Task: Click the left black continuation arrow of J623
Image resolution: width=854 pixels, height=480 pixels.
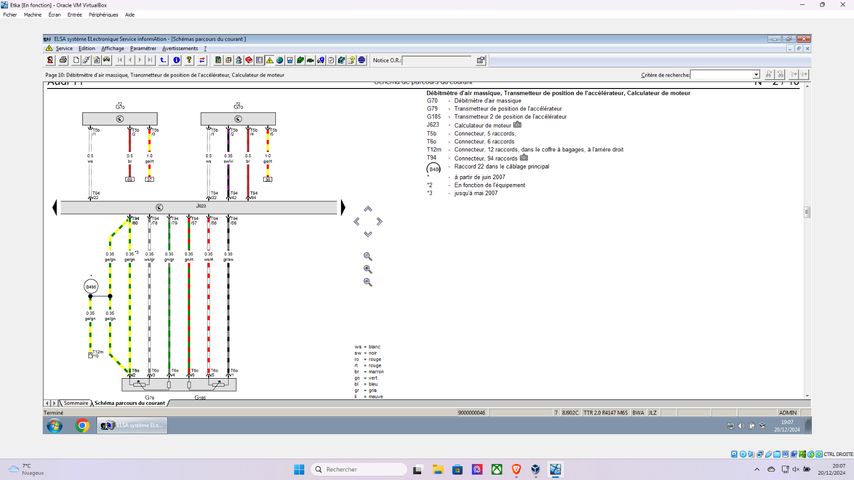Action: (54, 208)
